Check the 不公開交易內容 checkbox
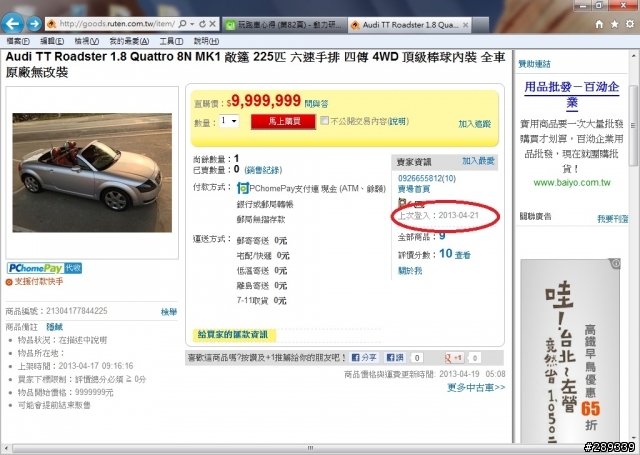The width and height of the screenshot is (640, 455). pos(324,120)
